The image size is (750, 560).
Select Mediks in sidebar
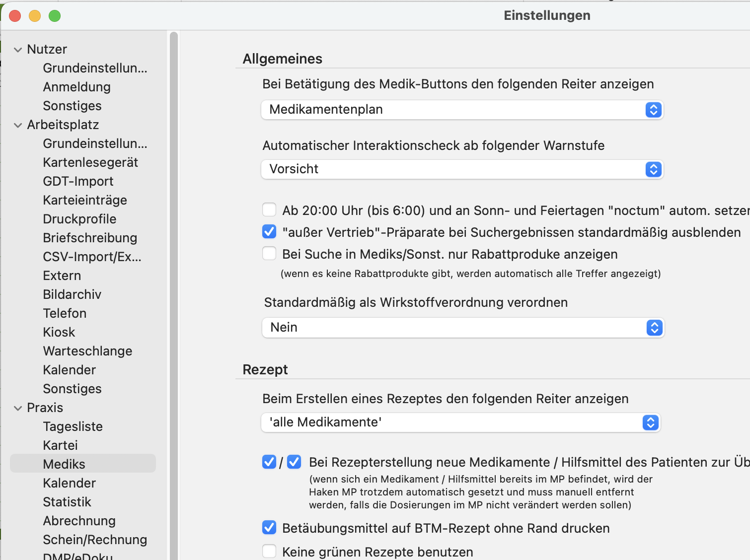coord(64,464)
